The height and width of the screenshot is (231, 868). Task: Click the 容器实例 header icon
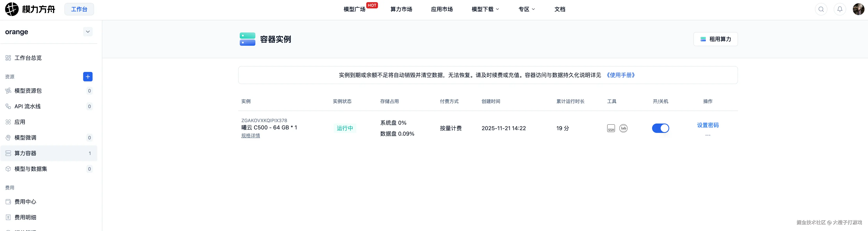pos(247,39)
